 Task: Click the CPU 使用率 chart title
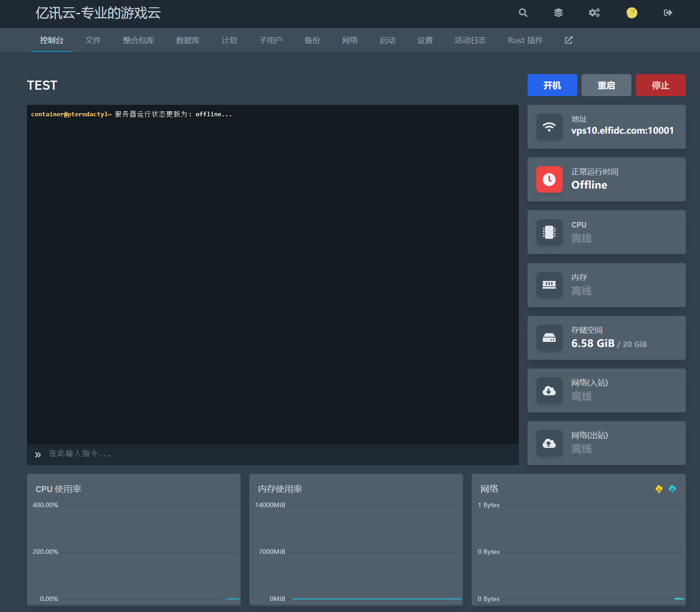coord(59,489)
